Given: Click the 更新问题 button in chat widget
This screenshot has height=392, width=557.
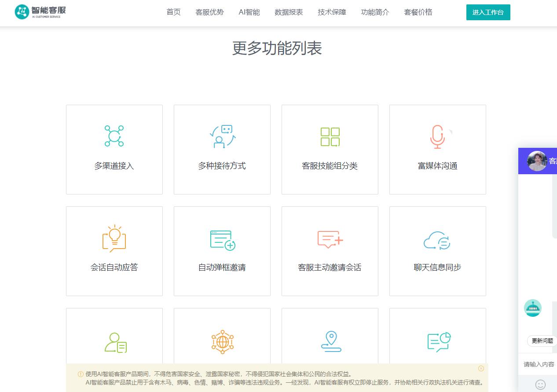Looking at the screenshot, I should (542, 341).
